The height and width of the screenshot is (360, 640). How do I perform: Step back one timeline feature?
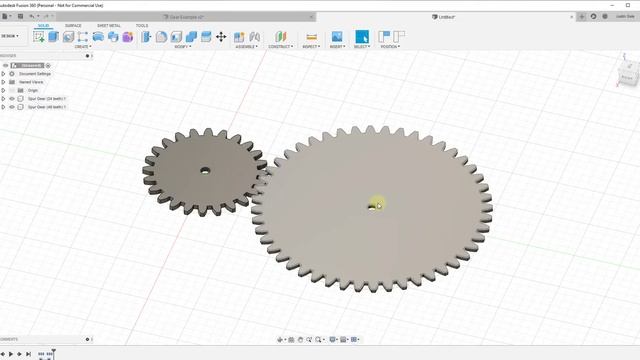pos(3,354)
